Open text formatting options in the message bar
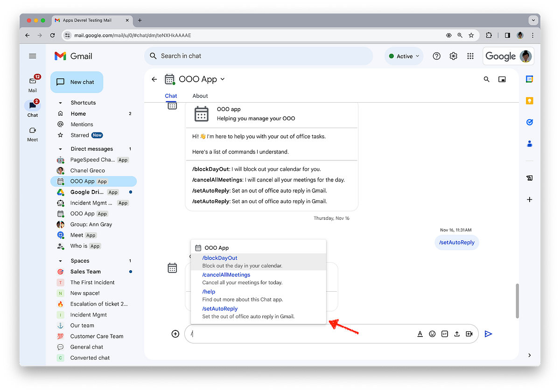The height and width of the screenshot is (392, 560). 420,334
